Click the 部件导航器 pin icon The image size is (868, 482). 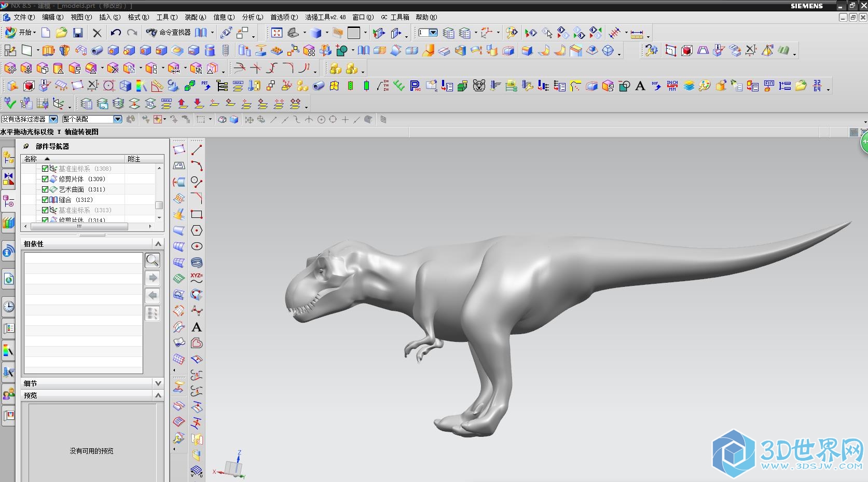click(x=26, y=146)
